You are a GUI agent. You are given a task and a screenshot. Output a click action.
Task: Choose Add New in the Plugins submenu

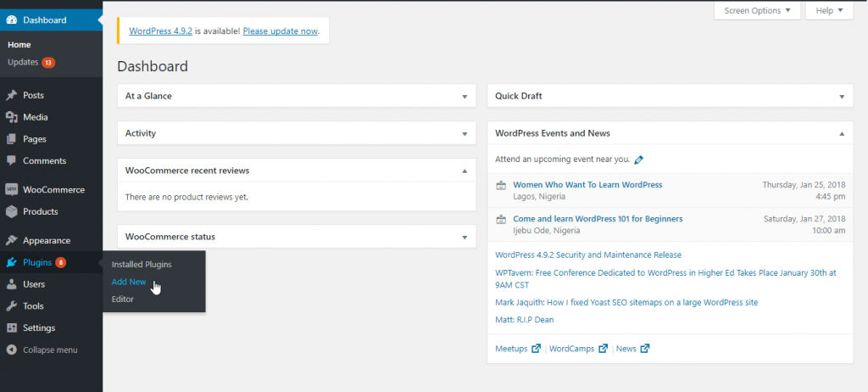click(x=129, y=282)
